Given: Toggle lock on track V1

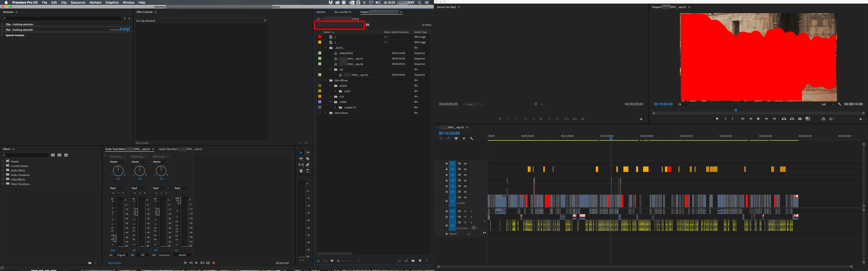Looking at the screenshot, I should click(446, 201).
